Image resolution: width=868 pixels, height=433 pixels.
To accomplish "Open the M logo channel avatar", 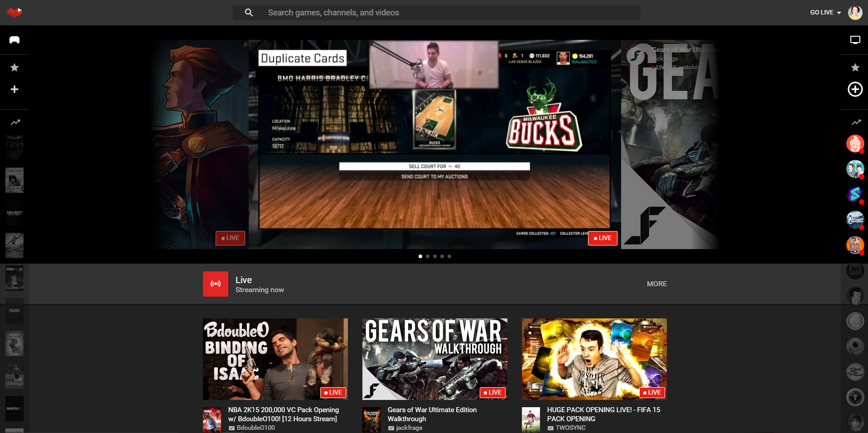I will [855, 271].
